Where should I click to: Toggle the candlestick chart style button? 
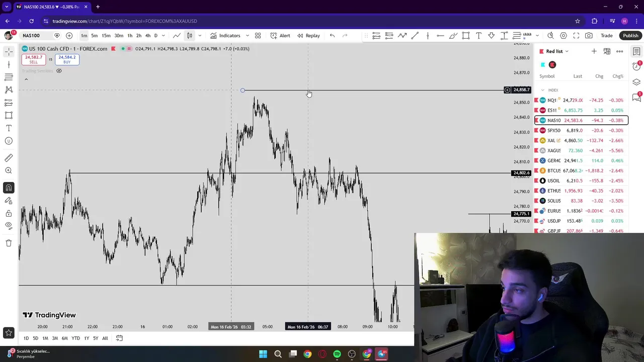click(190, 36)
